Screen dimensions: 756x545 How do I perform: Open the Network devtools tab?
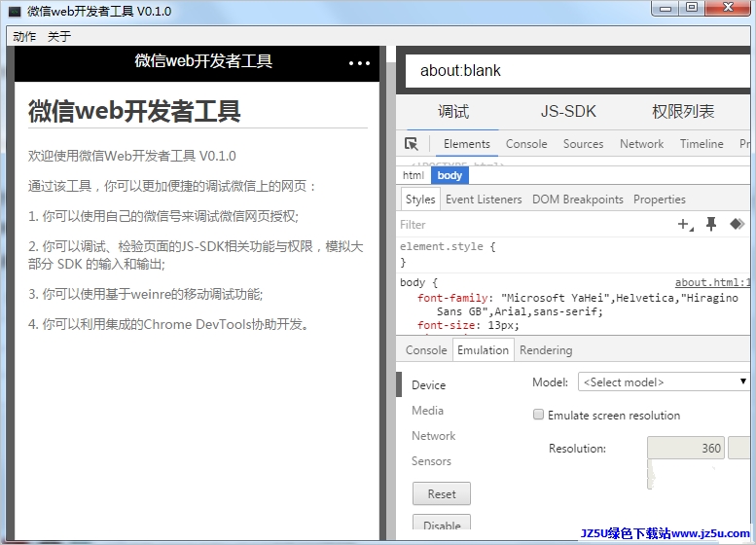pyautogui.click(x=641, y=144)
